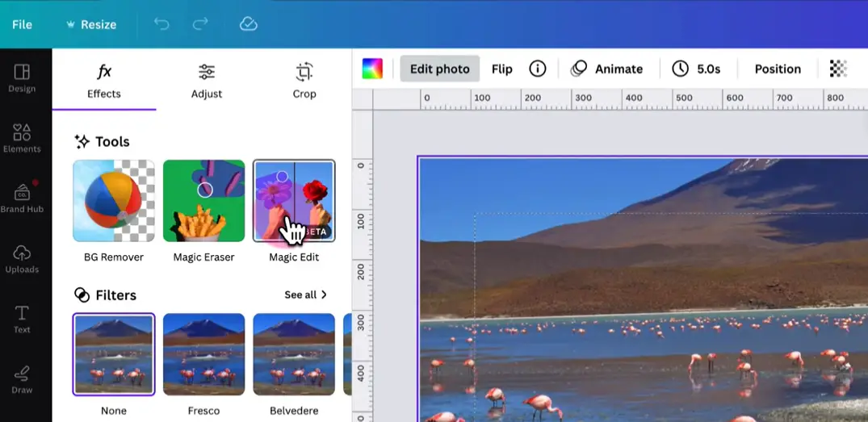Click the Animate button

(607, 69)
